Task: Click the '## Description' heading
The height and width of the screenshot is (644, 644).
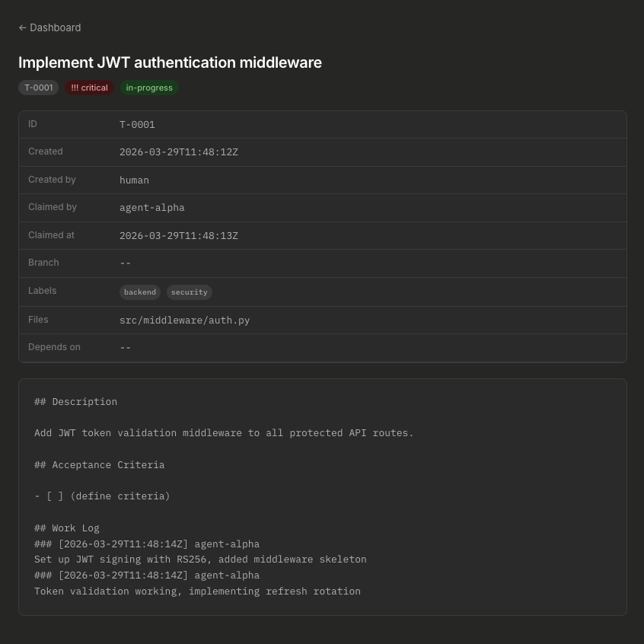Action: coord(75,401)
